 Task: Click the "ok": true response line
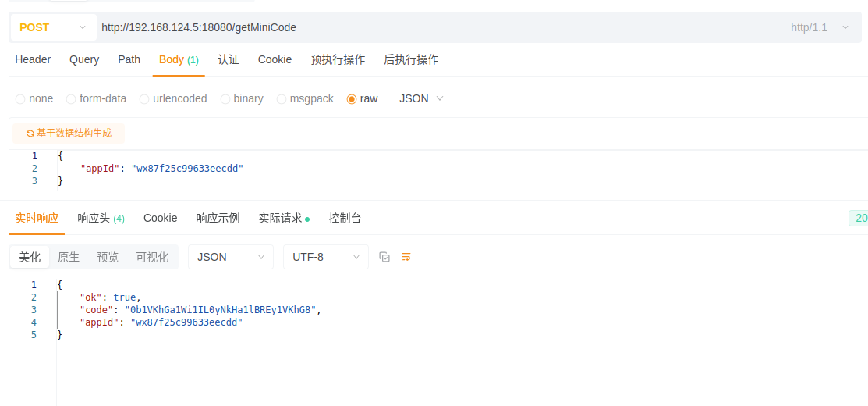(x=110, y=297)
